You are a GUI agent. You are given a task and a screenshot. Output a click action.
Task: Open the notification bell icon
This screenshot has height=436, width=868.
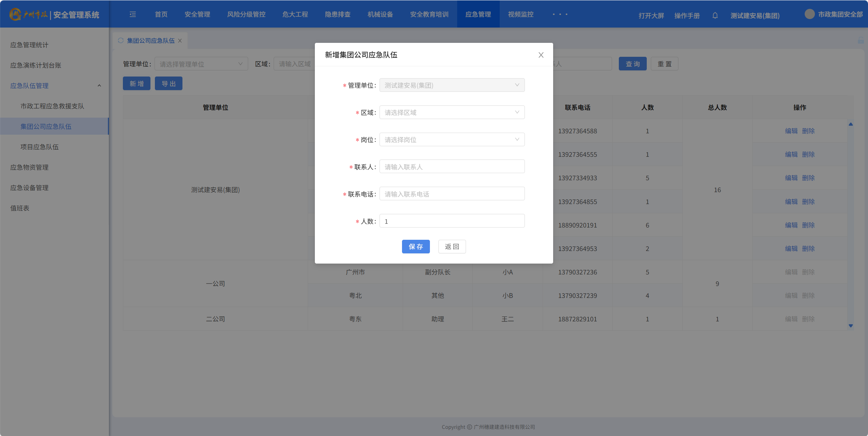pos(715,16)
